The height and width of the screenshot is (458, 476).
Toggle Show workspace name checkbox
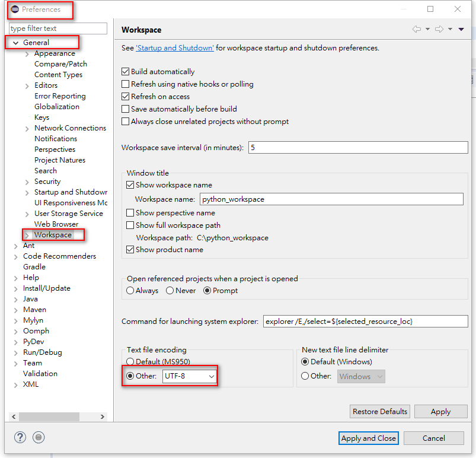(130, 185)
